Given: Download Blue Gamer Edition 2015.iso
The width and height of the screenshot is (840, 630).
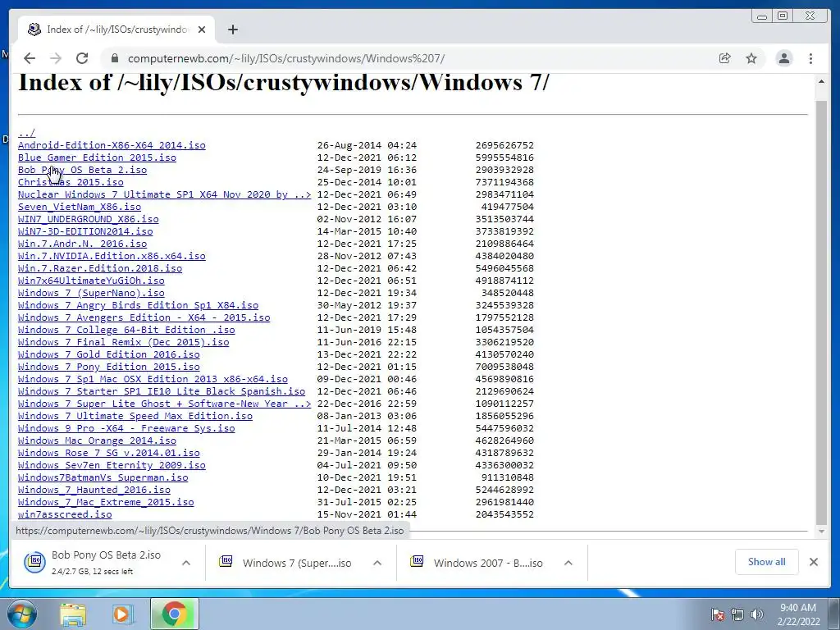Looking at the screenshot, I should tap(97, 157).
